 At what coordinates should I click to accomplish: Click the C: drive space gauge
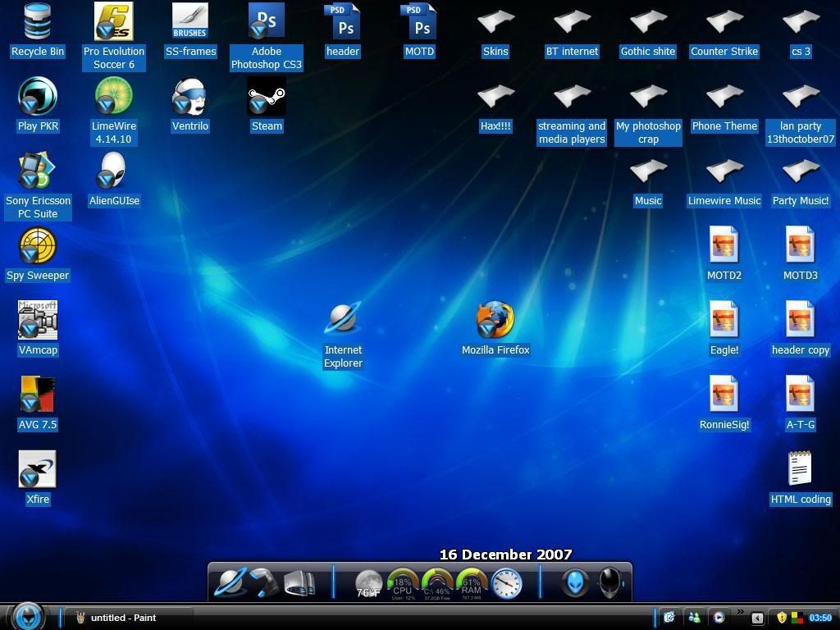pyautogui.click(x=437, y=585)
